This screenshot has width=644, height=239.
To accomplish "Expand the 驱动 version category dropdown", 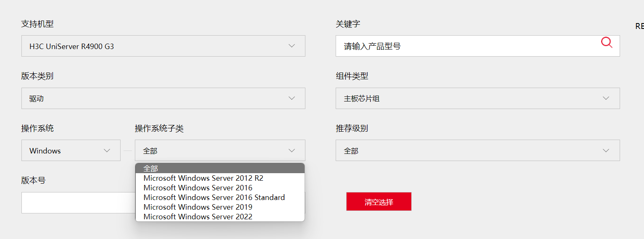I will [163, 99].
